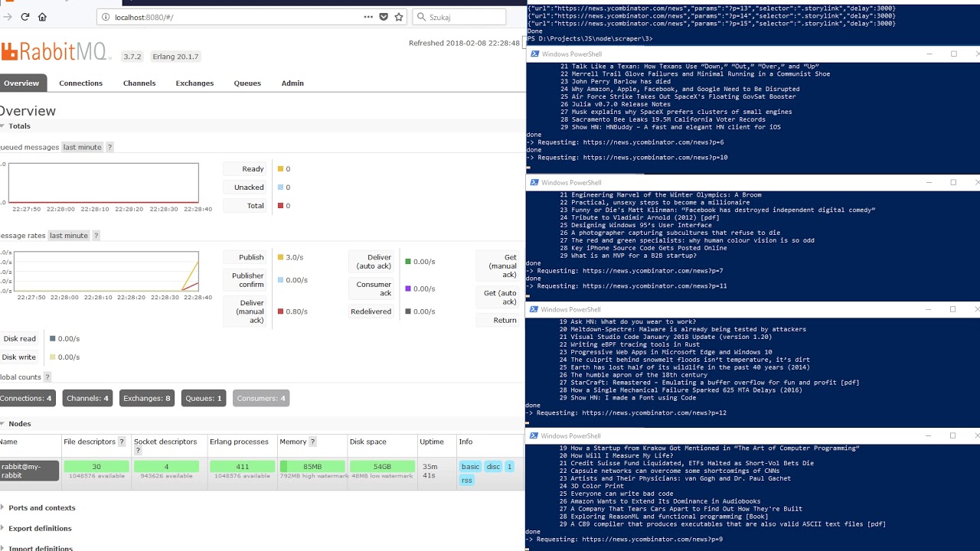Click the Exchanges: 8 count button
Image resolution: width=980 pixels, height=551 pixels.
point(147,398)
